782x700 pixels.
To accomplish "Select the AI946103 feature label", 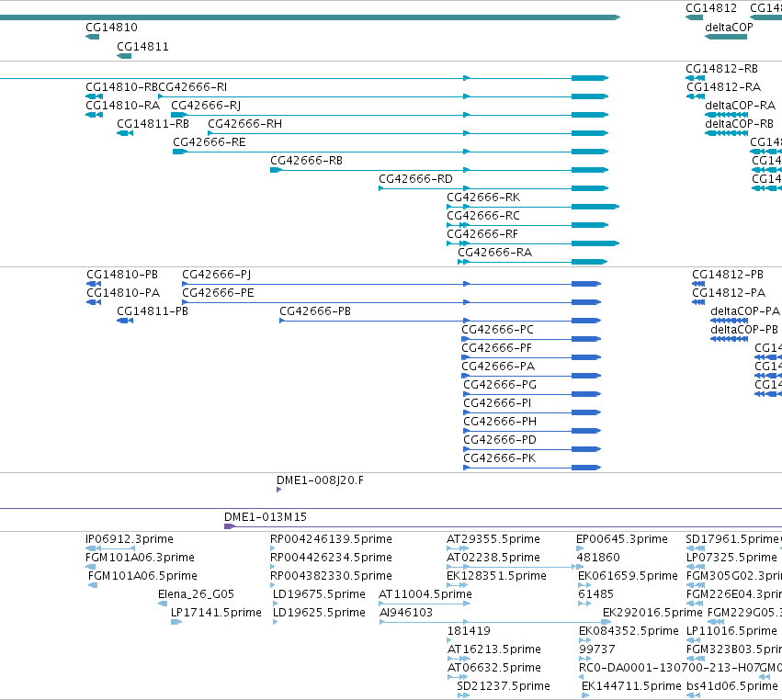I will (406, 612).
